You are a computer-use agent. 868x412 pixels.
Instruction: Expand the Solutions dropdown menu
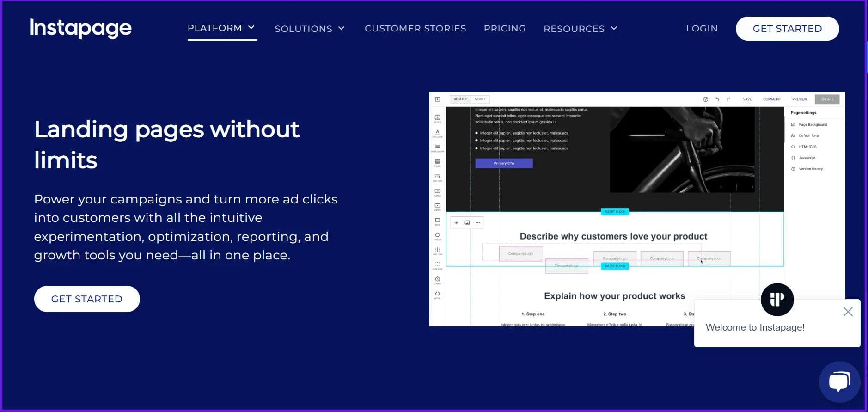click(310, 29)
